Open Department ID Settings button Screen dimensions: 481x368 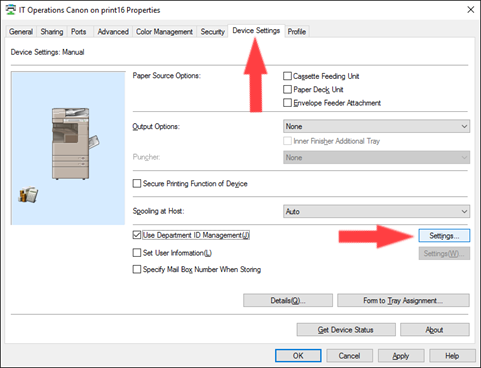point(444,236)
